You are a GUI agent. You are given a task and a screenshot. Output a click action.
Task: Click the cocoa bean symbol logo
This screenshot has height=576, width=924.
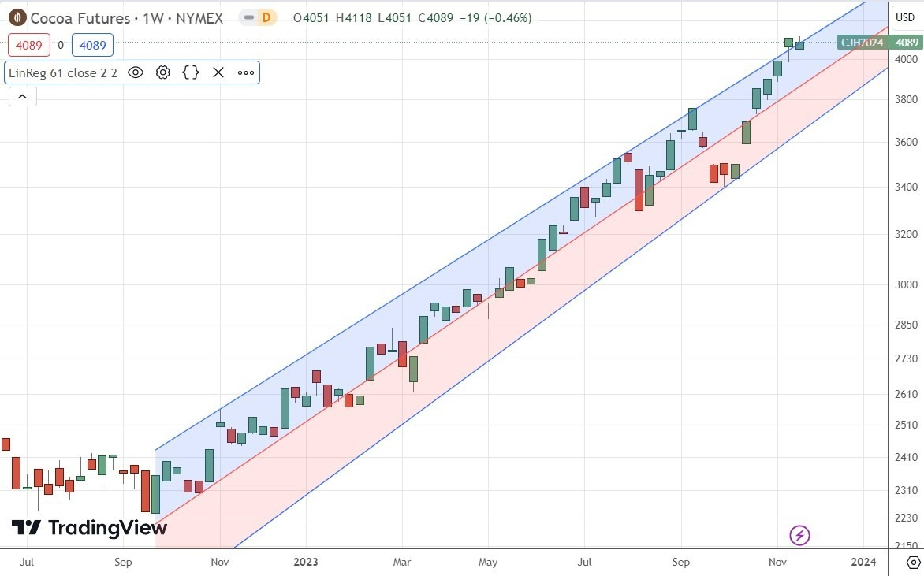coord(16,17)
